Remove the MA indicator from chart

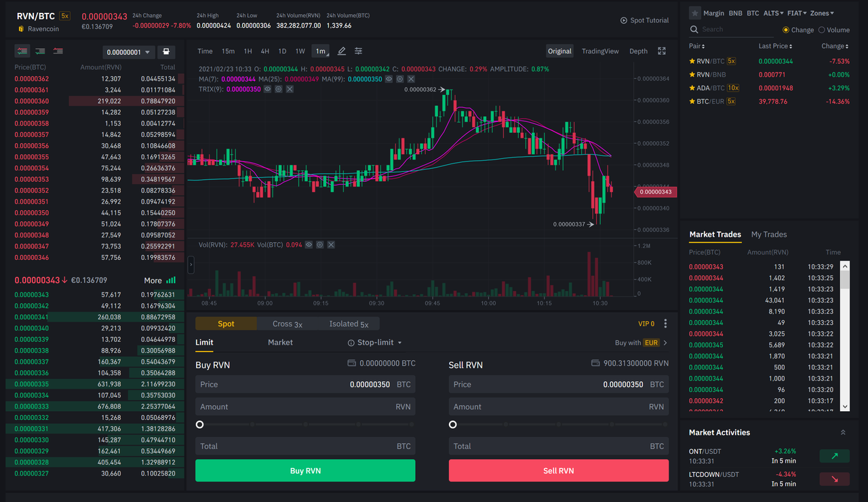point(411,79)
